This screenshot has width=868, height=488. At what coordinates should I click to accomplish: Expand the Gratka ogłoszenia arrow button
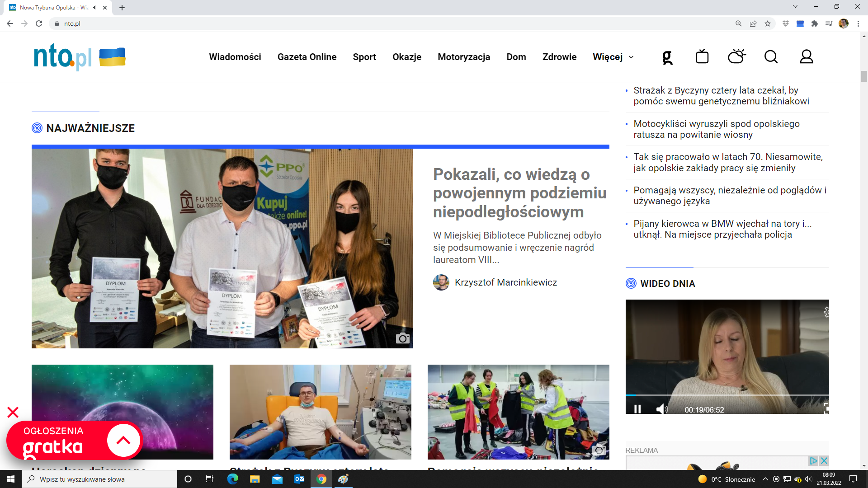click(x=123, y=440)
